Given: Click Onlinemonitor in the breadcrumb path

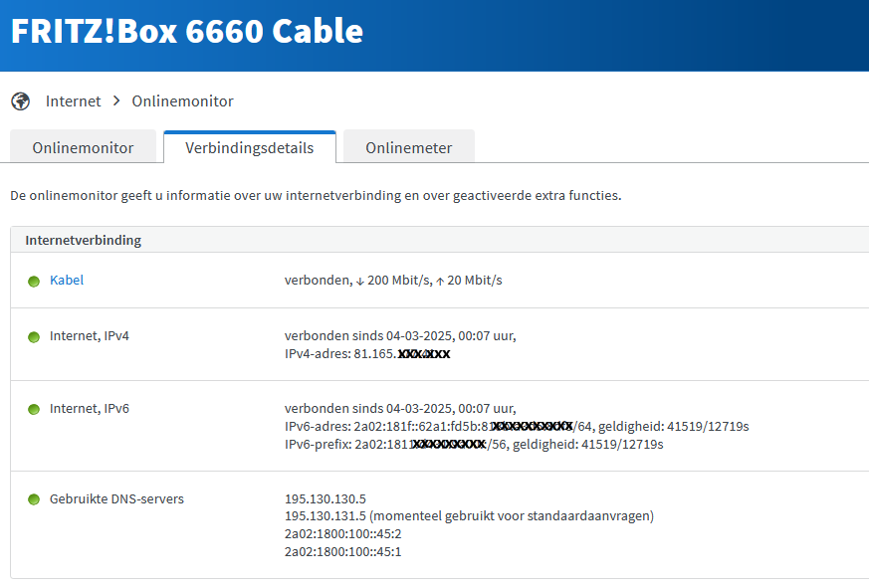Looking at the screenshot, I should (x=183, y=101).
